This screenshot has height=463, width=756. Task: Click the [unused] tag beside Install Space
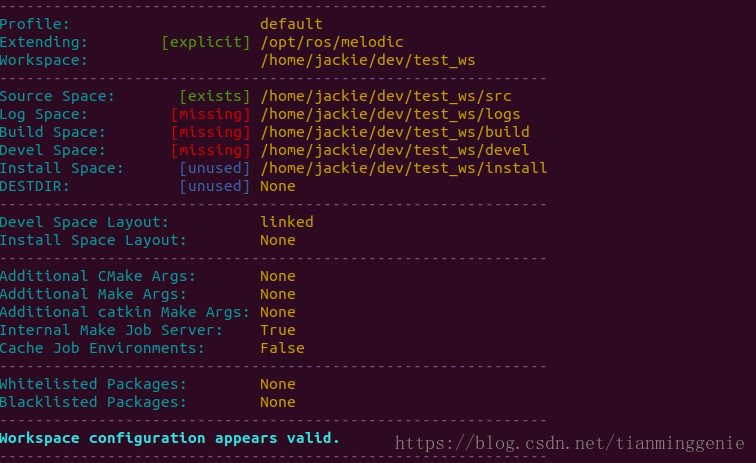215,168
